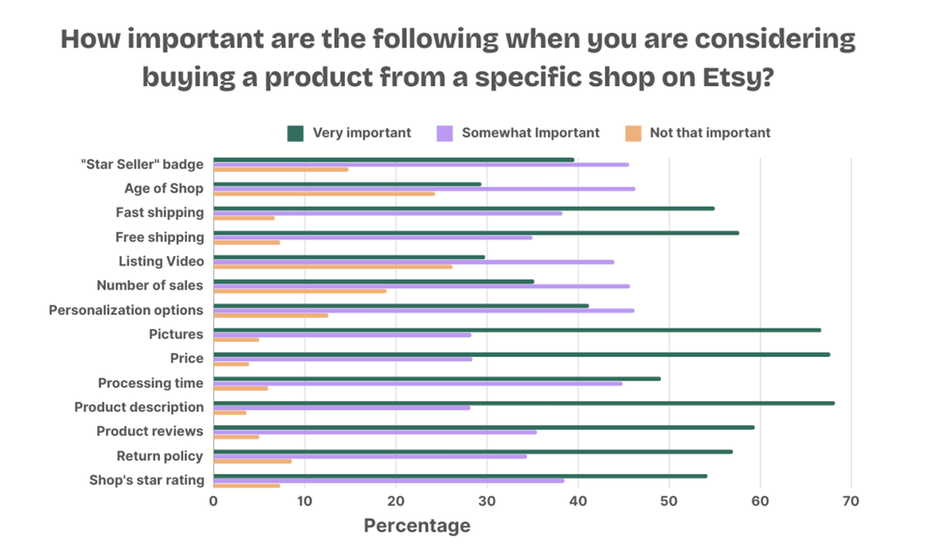Click the Age of Shop axis label
Image resolution: width=935 pixels, height=560 pixels.
(164, 189)
